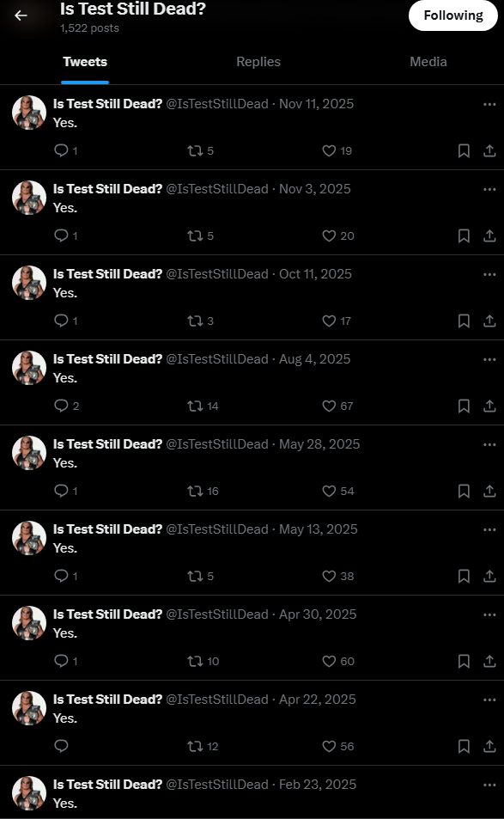Bookmark the Aug 4, 2025 tweet

click(x=464, y=406)
